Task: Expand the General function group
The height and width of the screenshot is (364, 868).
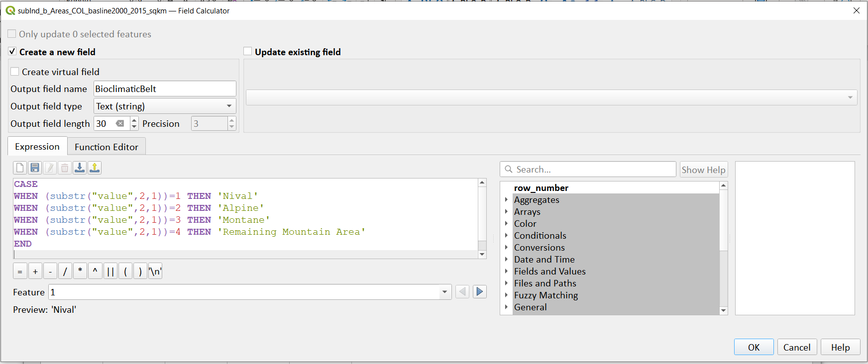Action: point(506,307)
